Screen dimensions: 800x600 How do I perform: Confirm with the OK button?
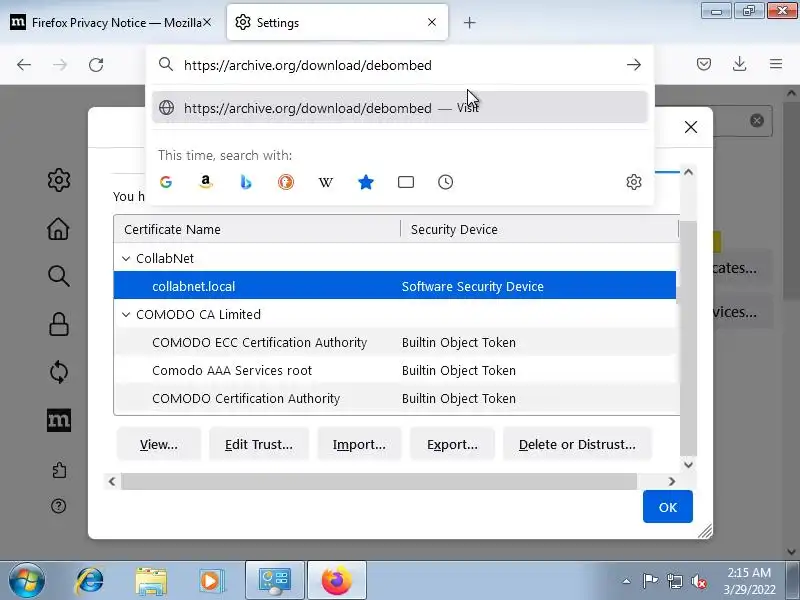pyautogui.click(x=667, y=507)
